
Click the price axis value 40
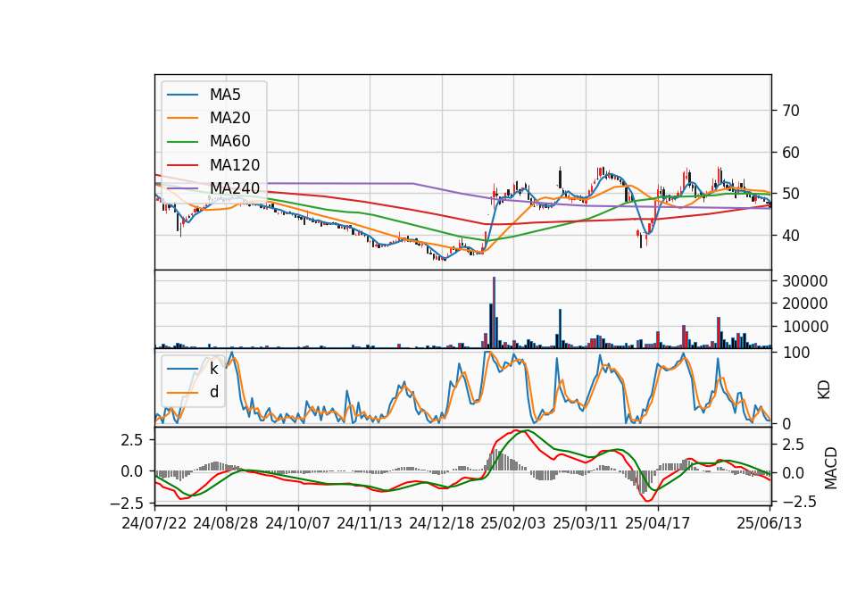click(x=791, y=236)
